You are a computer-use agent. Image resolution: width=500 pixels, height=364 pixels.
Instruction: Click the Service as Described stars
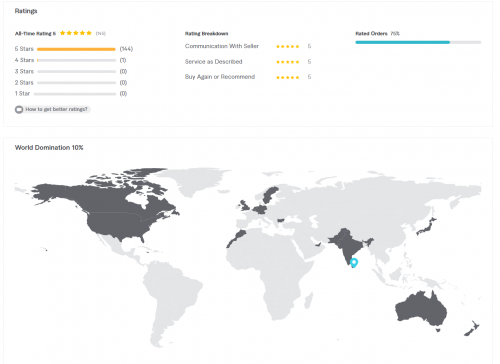288,62
